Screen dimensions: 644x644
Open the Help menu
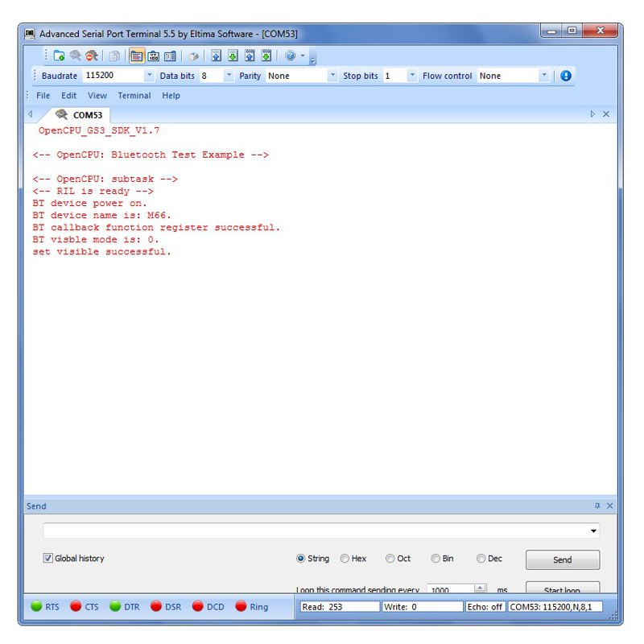coord(171,95)
